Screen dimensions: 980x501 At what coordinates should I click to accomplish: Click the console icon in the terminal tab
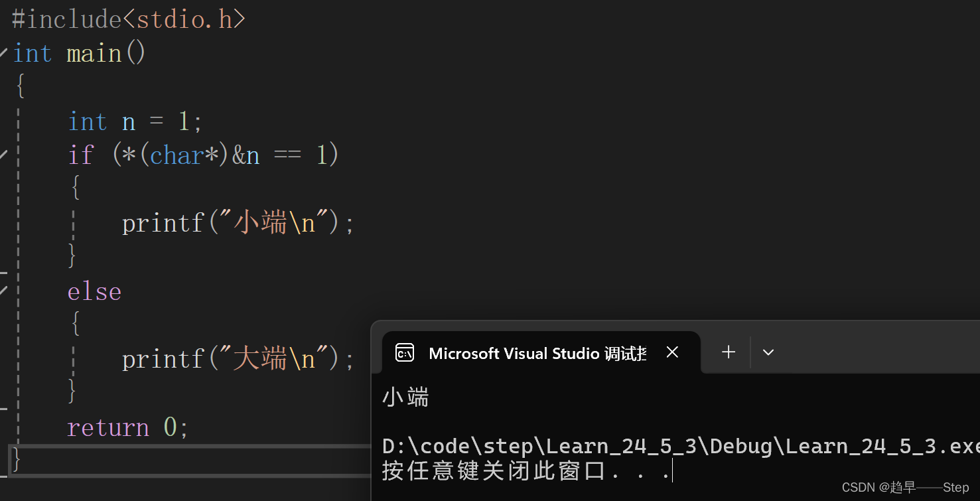click(405, 352)
